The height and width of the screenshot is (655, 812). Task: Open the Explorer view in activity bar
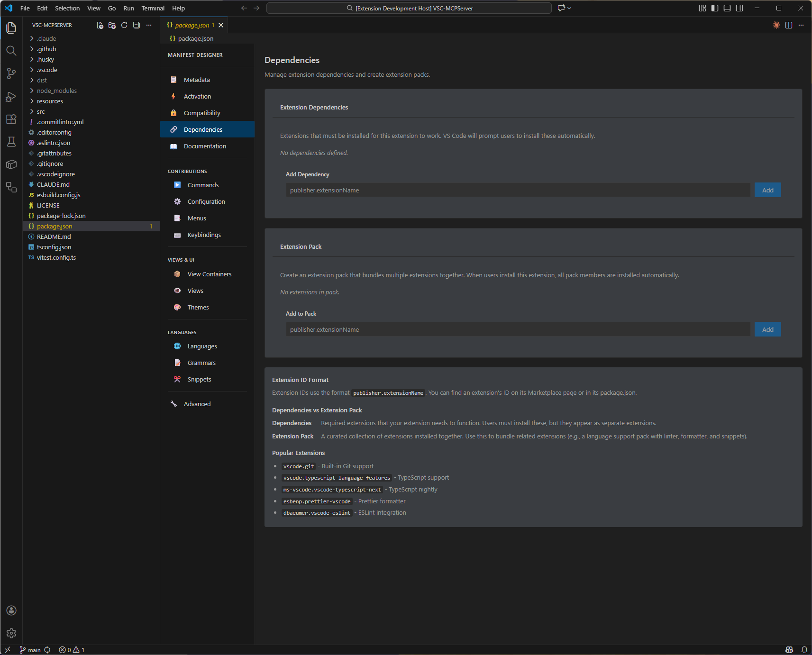coord(11,28)
